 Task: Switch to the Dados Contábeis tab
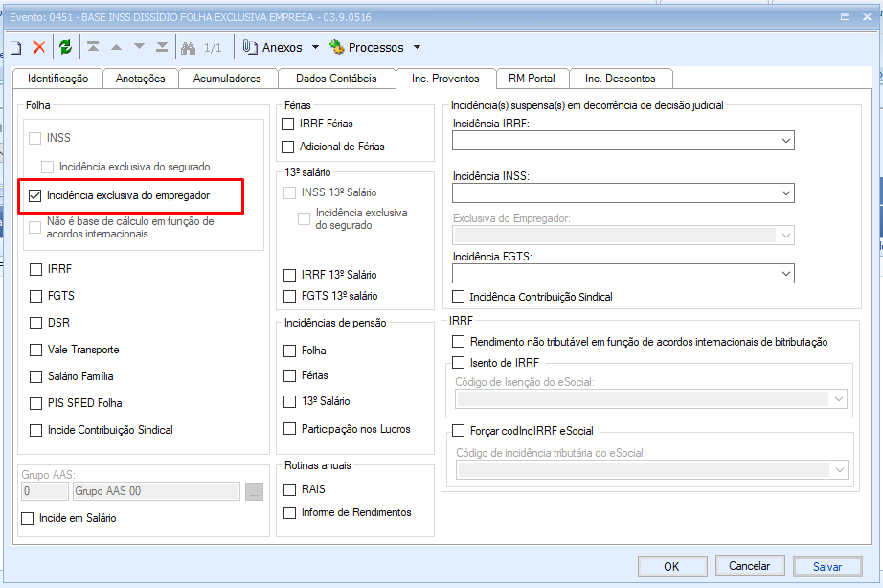click(336, 79)
